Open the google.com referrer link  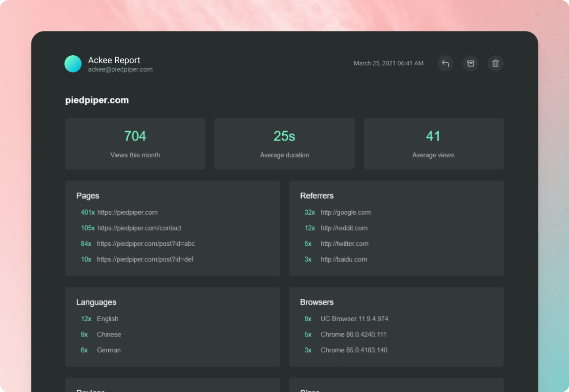345,213
